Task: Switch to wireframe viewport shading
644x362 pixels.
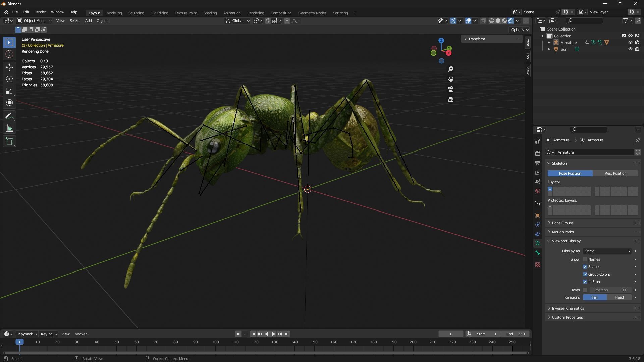Action: click(x=492, y=21)
